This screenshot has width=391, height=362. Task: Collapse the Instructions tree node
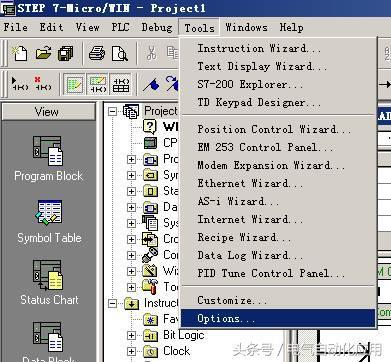[113, 303]
